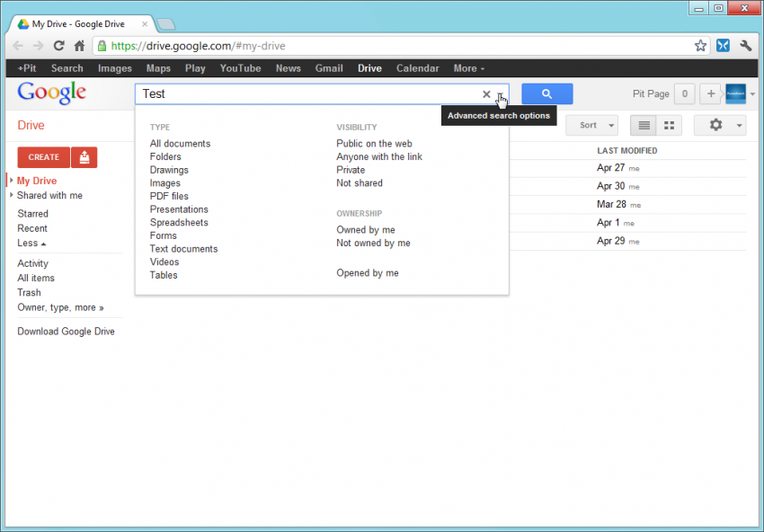Click the Google logo
Screen dimensions: 764x532
click(51, 93)
